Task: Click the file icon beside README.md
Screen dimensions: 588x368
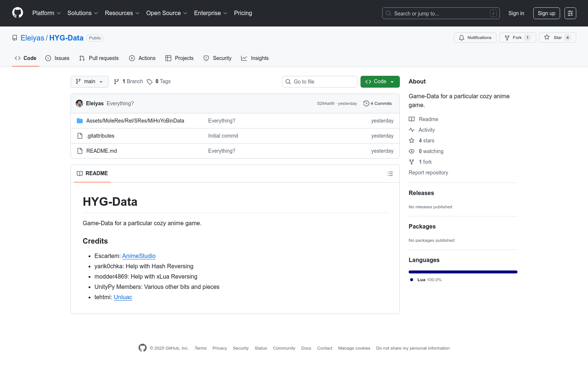Action: point(80,151)
